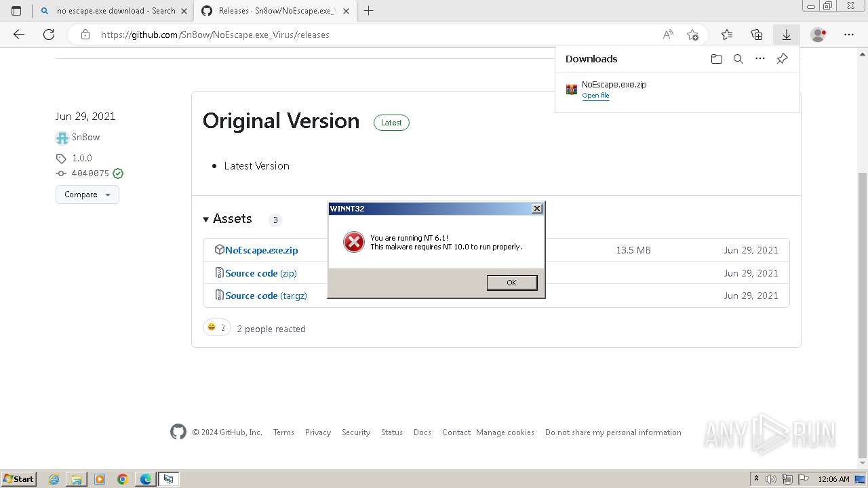Image resolution: width=868 pixels, height=488 pixels.
Task: Toggle the Downloads toolbar button
Action: (787, 35)
